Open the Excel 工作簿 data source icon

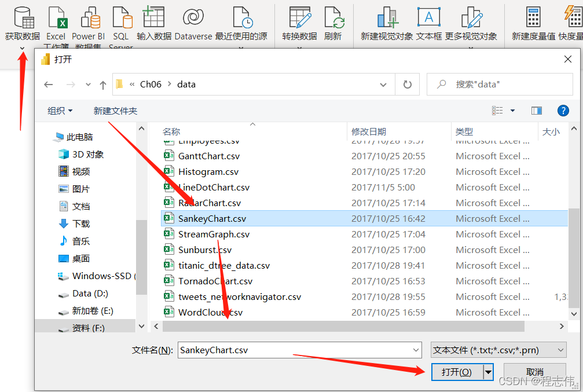57,17
